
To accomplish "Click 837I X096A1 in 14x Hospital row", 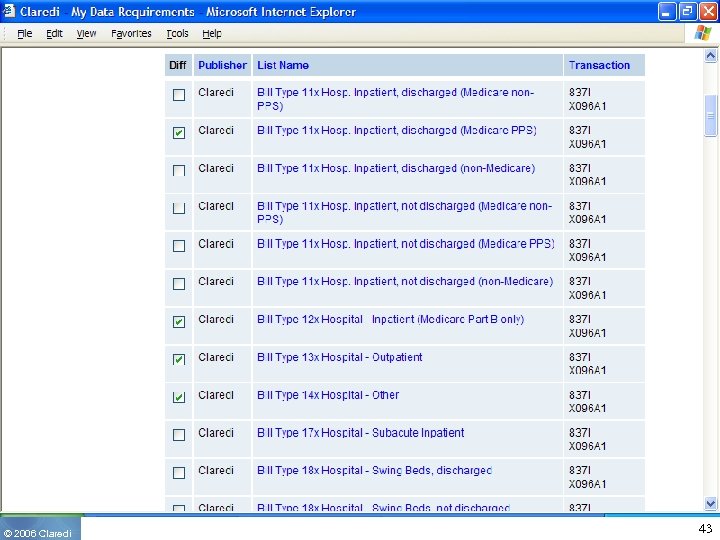I will pyautogui.click(x=587, y=402).
